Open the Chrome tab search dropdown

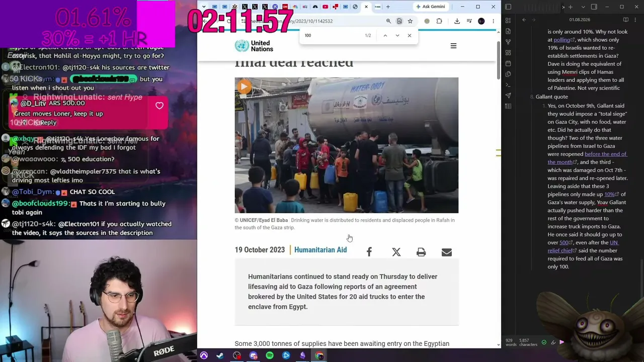click(203, 7)
